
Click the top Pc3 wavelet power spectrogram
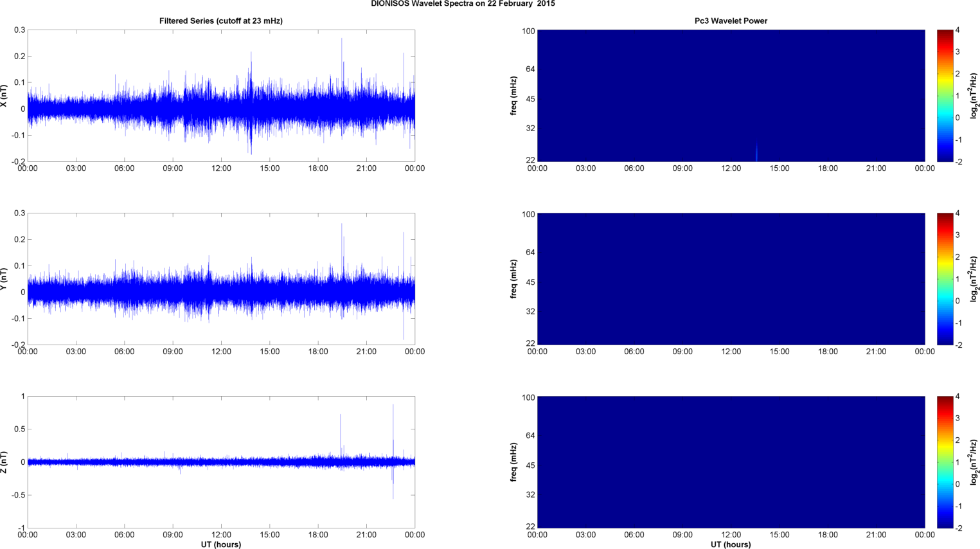(x=731, y=96)
